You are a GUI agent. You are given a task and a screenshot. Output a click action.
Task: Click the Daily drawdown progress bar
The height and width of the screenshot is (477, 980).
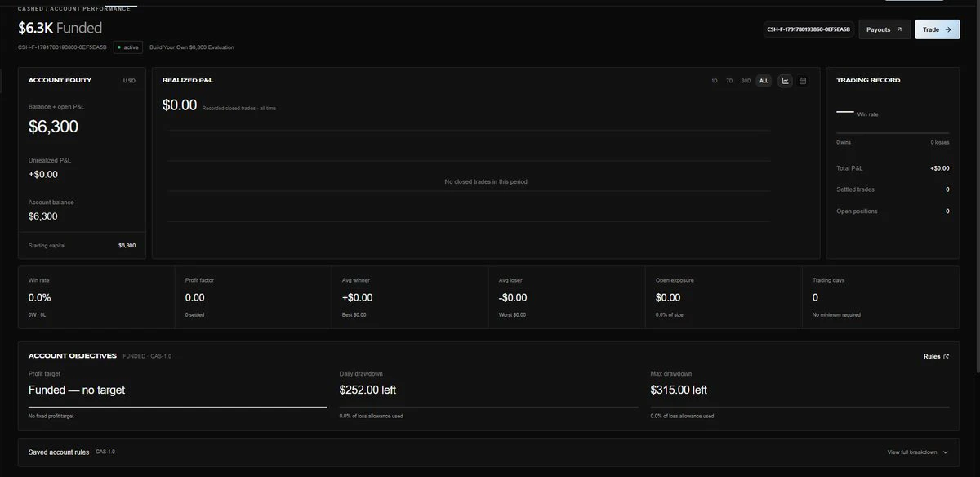pyautogui.click(x=488, y=407)
